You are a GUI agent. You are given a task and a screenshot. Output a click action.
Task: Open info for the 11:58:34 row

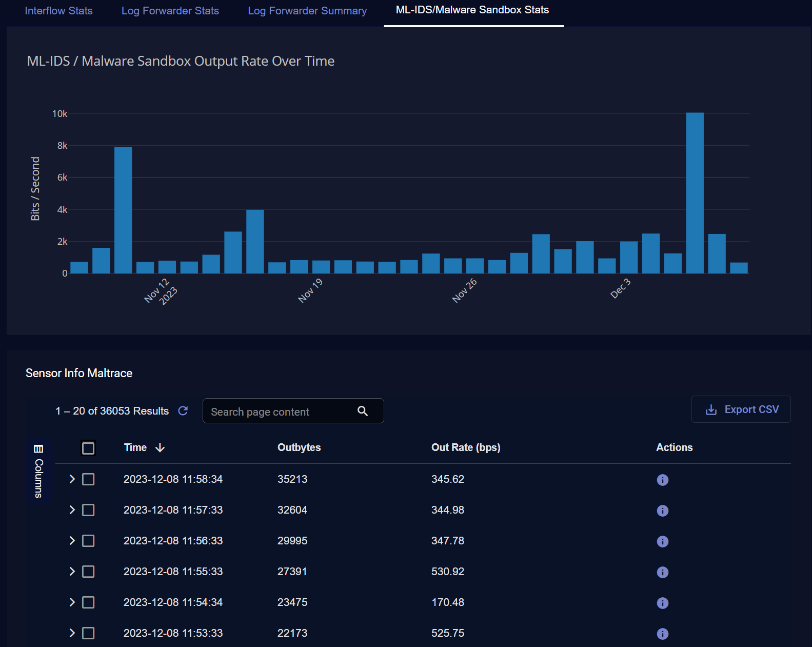click(662, 480)
